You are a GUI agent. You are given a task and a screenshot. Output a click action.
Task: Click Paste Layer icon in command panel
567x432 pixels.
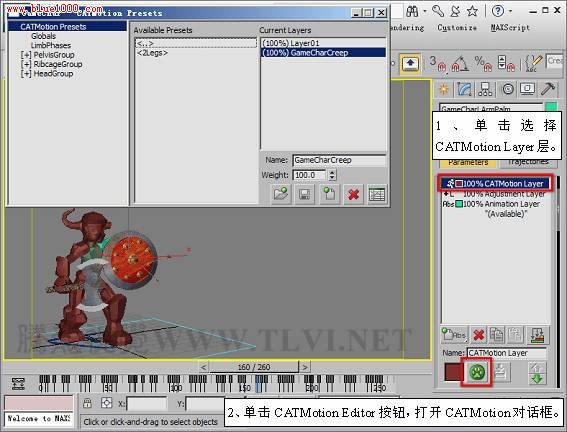[515, 335]
